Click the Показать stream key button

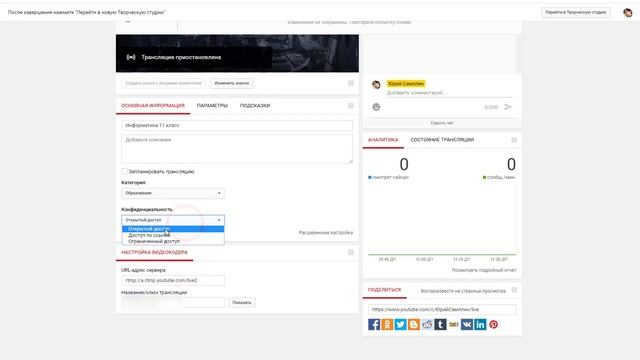242,302
